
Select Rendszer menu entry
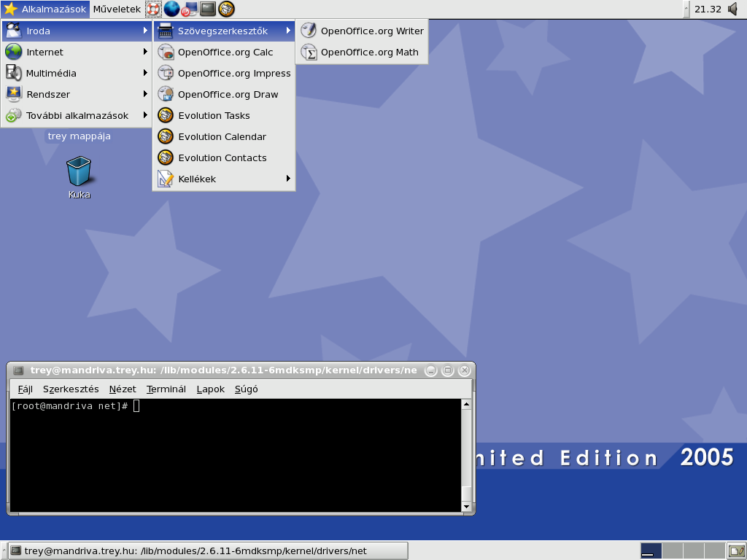[x=77, y=94]
